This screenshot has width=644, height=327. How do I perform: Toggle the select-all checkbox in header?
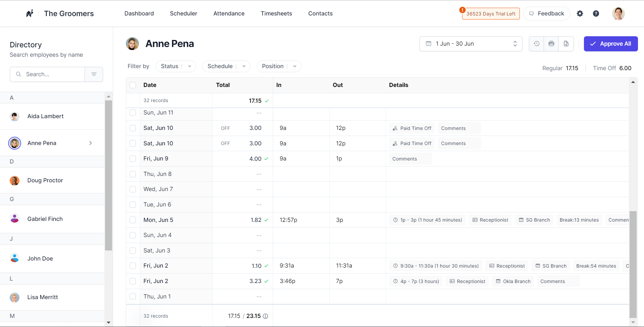133,85
